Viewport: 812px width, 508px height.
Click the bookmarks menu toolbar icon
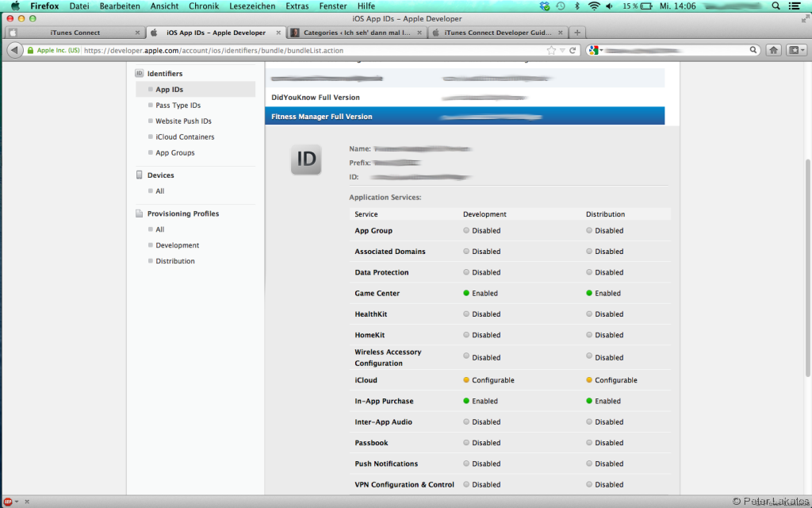point(796,50)
